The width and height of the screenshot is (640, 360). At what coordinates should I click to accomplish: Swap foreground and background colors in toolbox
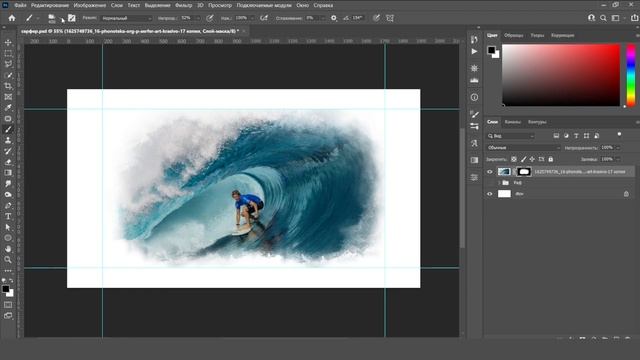11,281
